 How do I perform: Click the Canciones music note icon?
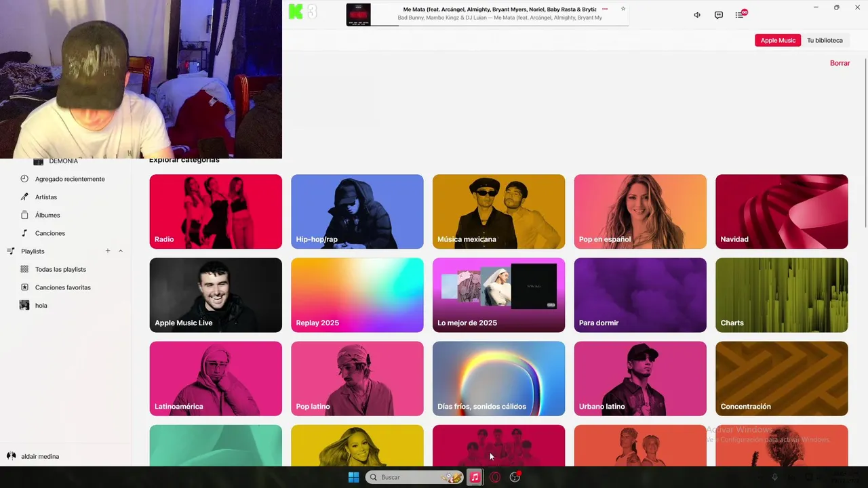tap(24, 233)
